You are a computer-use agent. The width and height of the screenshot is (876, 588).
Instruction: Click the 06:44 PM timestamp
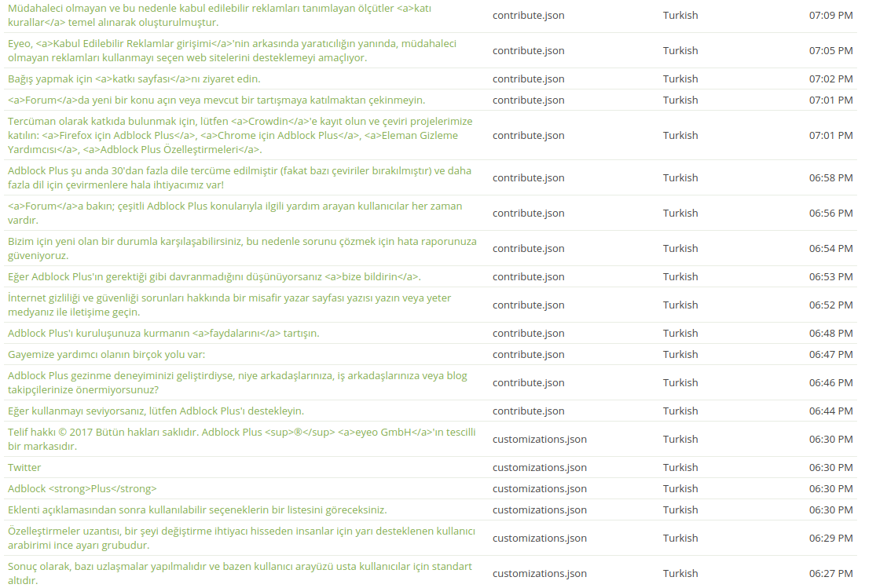830,411
